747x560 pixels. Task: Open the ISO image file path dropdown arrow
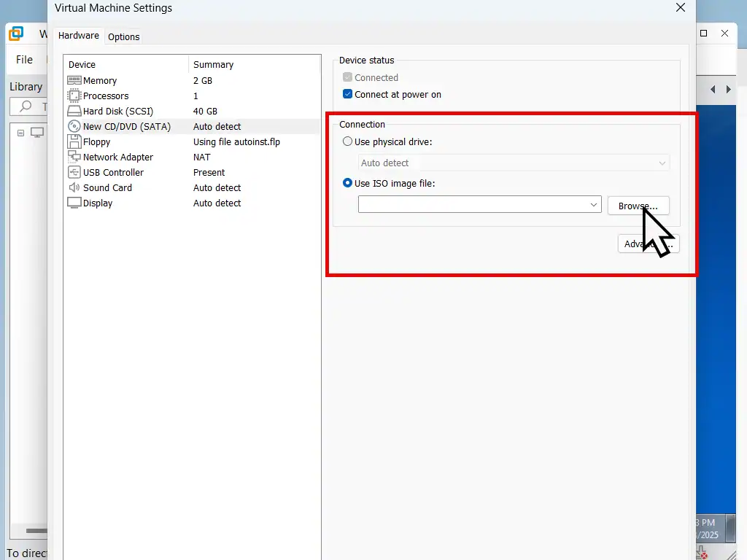[594, 205]
